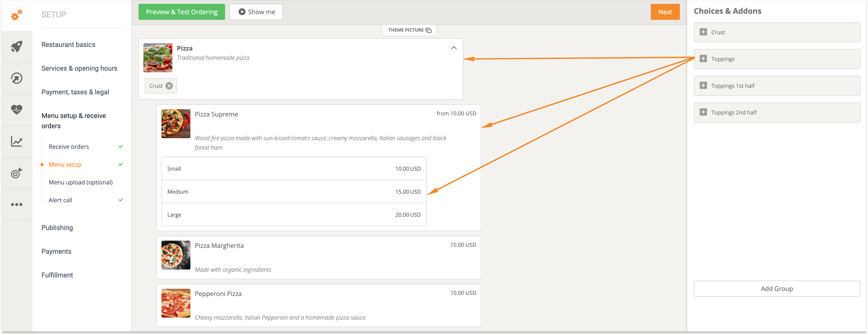Open the Fulfillment section

(x=57, y=275)
